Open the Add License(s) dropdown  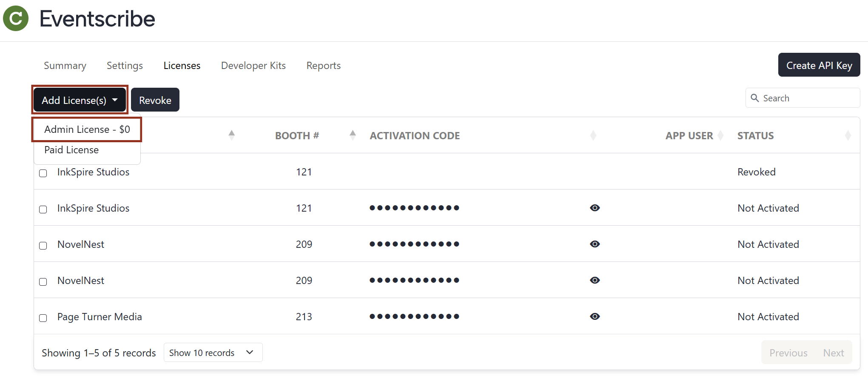click(x=80, y=100)
